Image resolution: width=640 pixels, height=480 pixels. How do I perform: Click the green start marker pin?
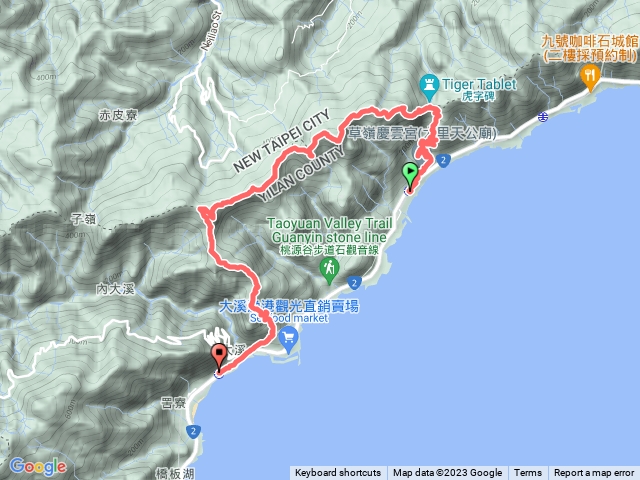(410, 175)
